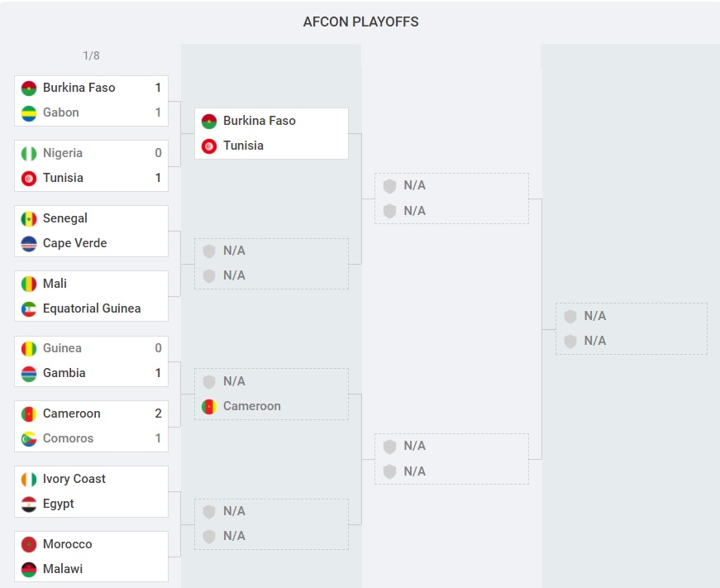The image size is (720, 588).
Task: Select the 1/8 round header
Action: (91, 55)
